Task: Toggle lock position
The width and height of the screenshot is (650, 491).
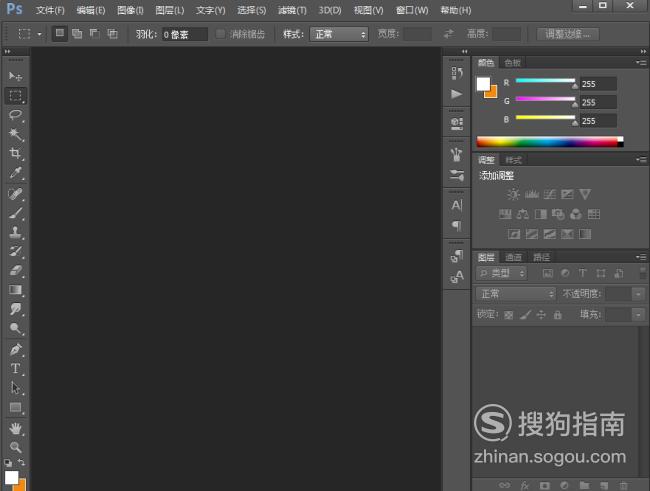Action: (541, 315)
